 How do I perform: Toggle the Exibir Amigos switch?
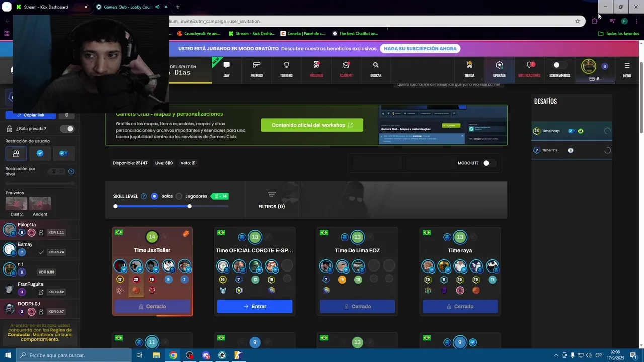pos(559,65)
